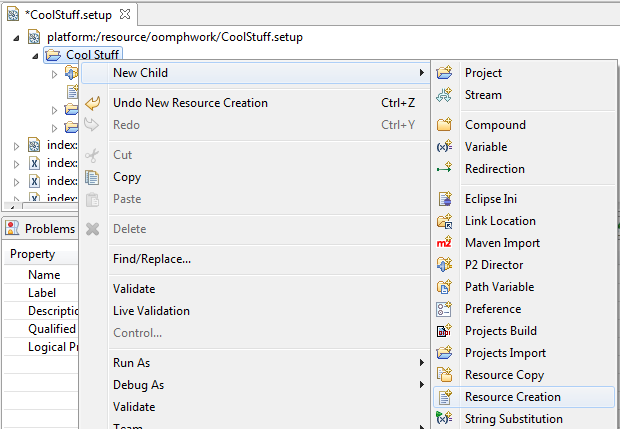Viewport: 620px width, 429px height.
Task: Click the Redirection arrow icon
Action: (445, 169)
